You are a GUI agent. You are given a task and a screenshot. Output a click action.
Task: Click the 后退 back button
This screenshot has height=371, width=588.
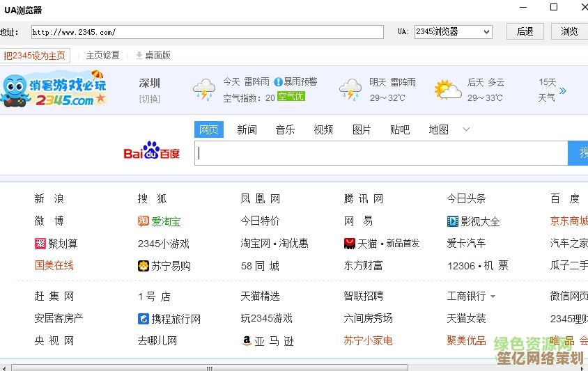[x=525, y=32]
